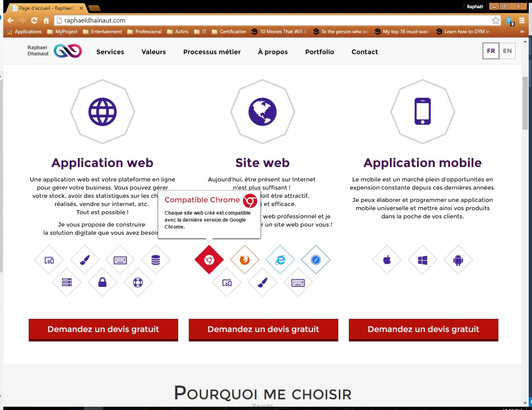
Task: Click the Safari compass diamond icon
Action: point(316,260)
